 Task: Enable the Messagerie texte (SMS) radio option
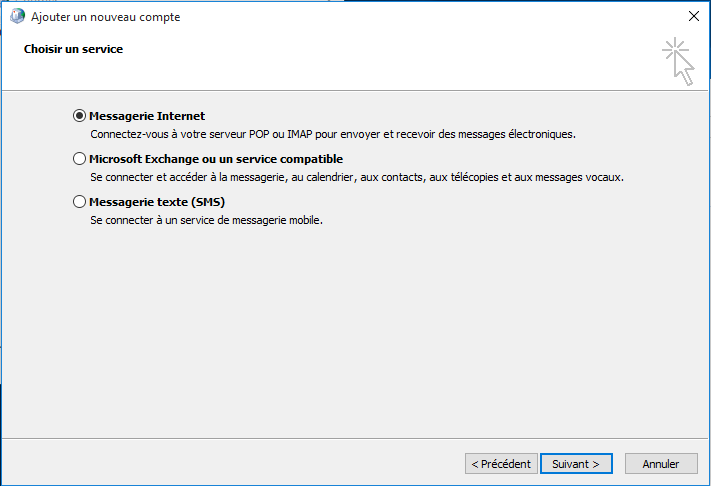[x=80, y=202]
